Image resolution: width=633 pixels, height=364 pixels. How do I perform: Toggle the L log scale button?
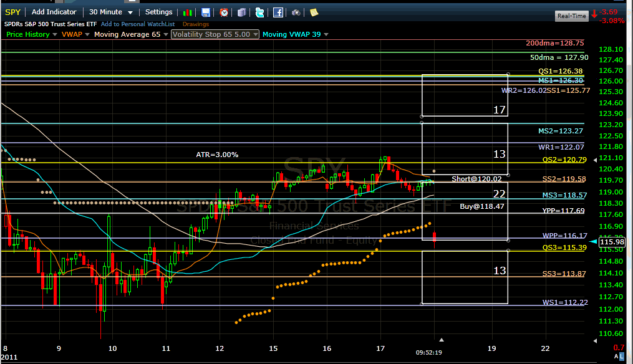[x=621, y=357]
